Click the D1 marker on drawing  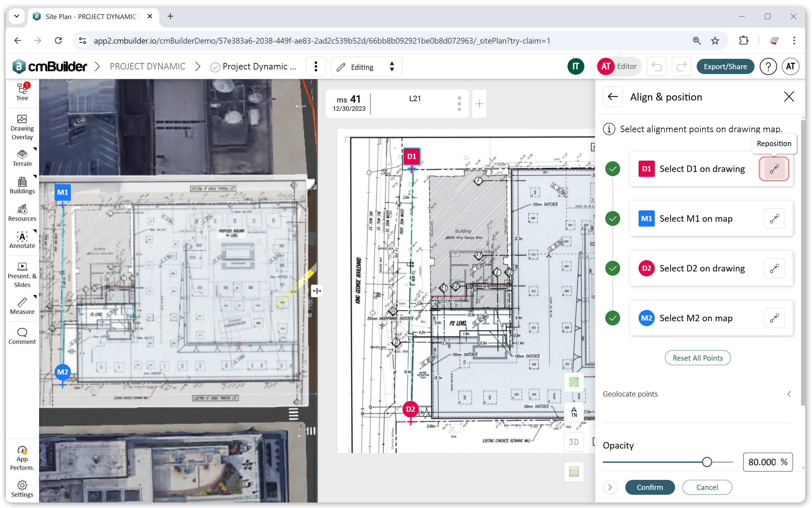(x=411, y=156)
